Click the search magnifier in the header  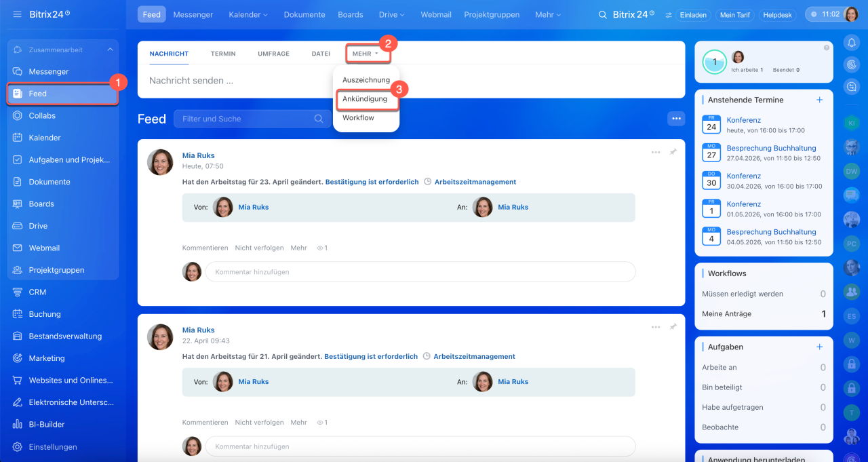[x=603, y=15]
